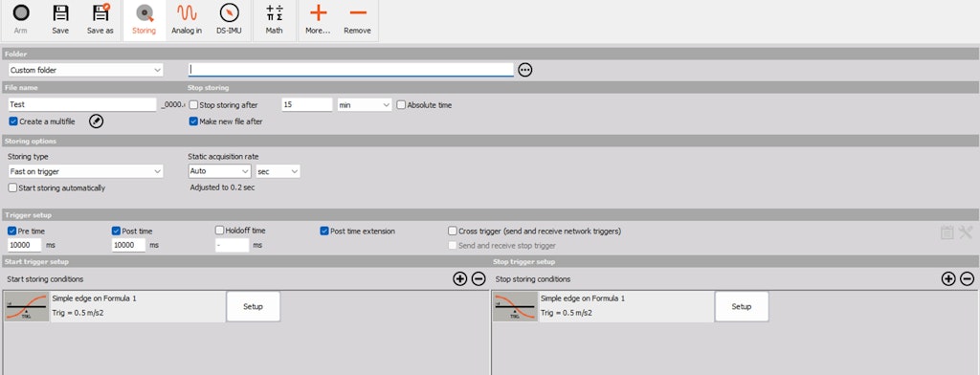This screenshot has width=980, height=375.
Task: Add a start storing condition
Action: (460, 278)
